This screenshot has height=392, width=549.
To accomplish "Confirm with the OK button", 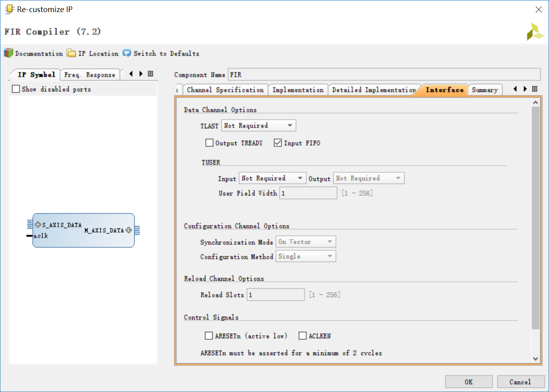I will tap(469, 382).
